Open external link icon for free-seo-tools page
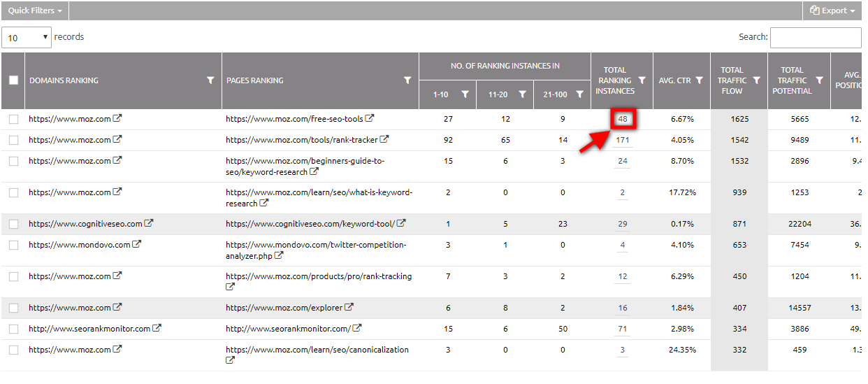868x384 pixels. pos(370,119)
